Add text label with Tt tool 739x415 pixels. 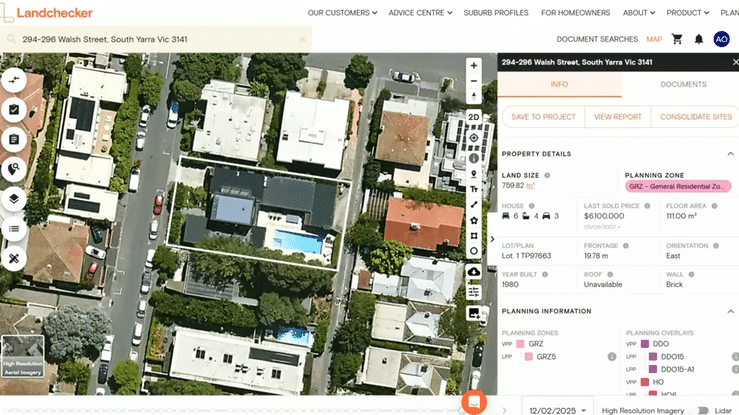coord(474,189)
